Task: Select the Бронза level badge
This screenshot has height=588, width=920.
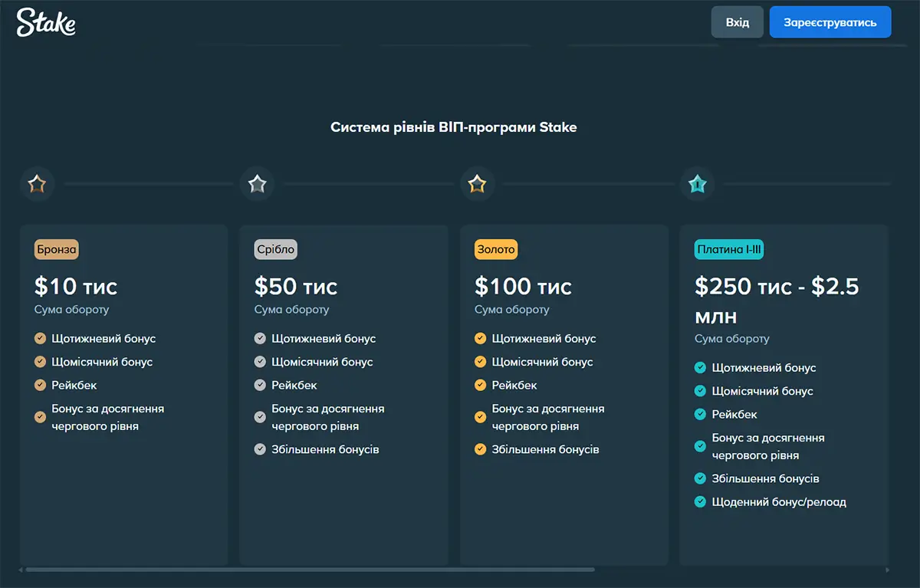Action: tap(57, 249)
